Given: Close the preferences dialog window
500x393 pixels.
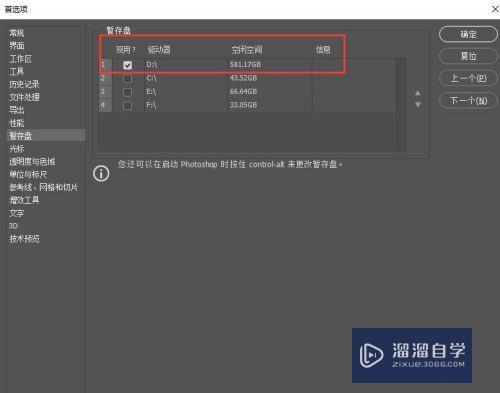Looking at the screenshot, I should click(495, 9).
